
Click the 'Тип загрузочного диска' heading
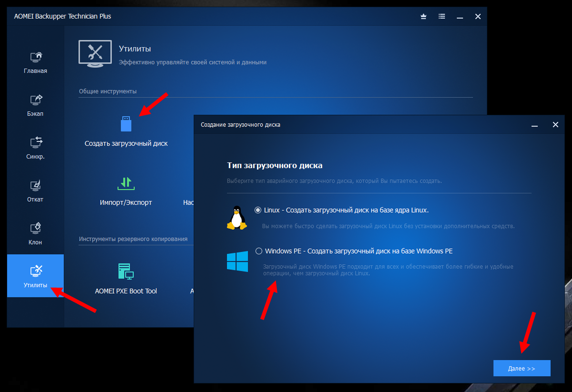tap(275, 165)
